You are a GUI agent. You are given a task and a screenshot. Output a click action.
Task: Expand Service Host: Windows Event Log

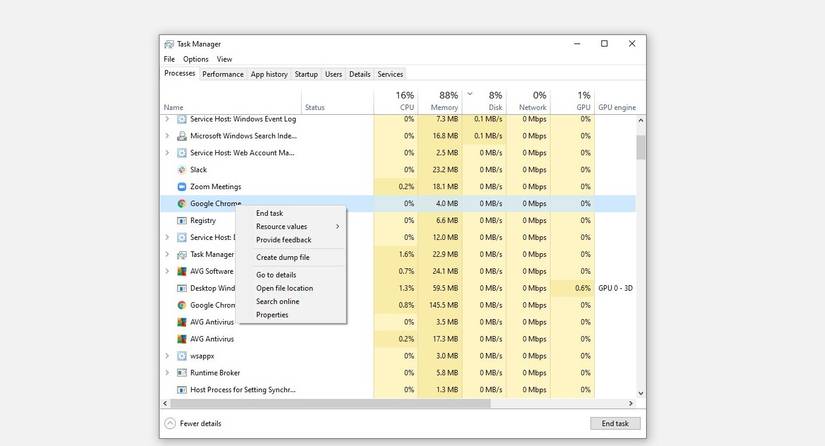click(167, 119)
